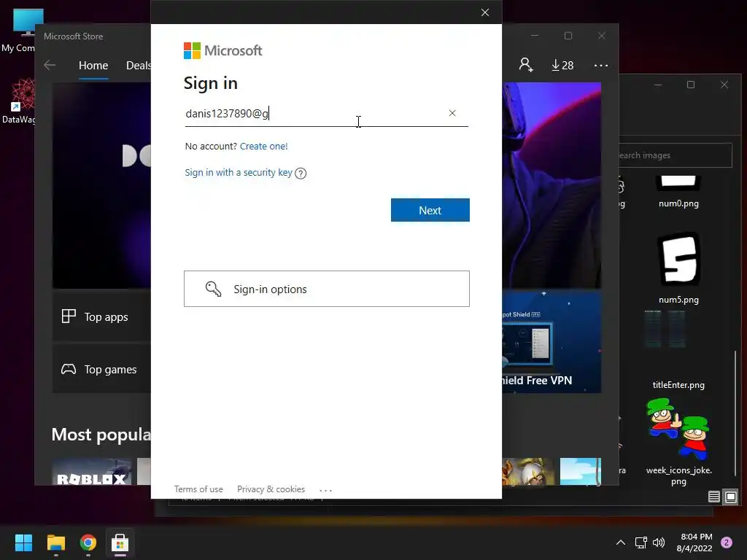
Task: Open Top apps in Microsoft Store
Action: [x=101, y=316]
